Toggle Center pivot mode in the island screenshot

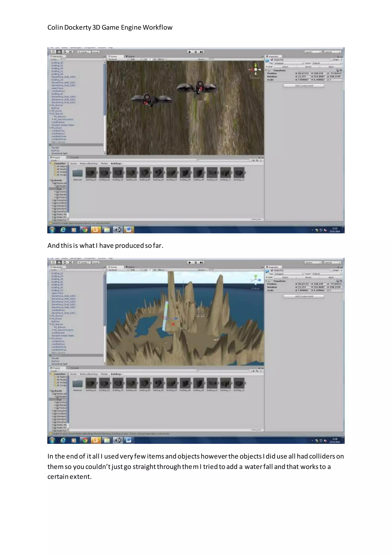[83, 263]
